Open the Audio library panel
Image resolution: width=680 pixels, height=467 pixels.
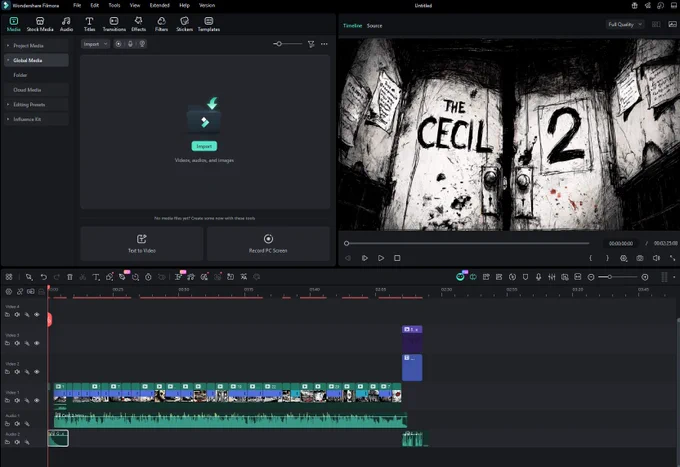tap(66, 24)
